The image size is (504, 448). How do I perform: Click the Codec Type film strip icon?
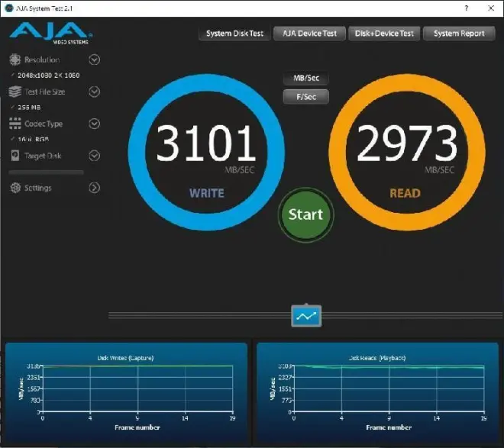15,124
